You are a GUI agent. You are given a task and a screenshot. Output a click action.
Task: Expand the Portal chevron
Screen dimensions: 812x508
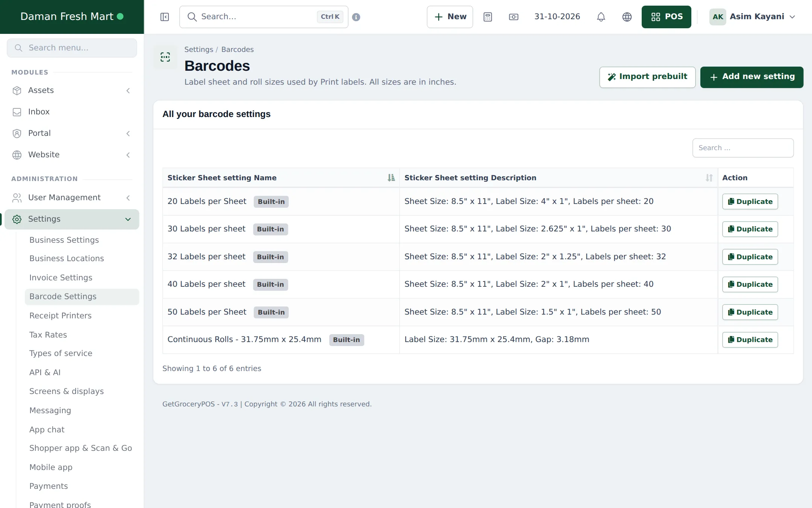(x=128, y=134)
